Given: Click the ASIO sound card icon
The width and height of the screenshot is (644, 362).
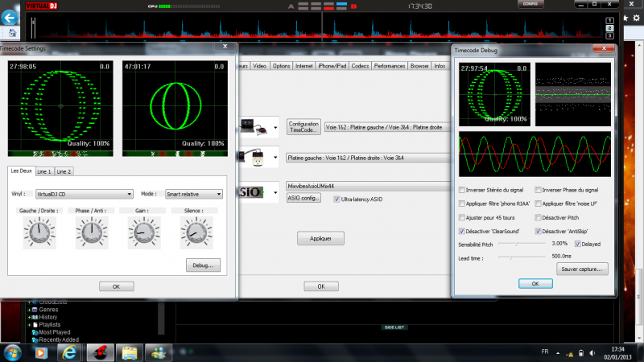Looking at the screenshot, I should coord(253,192).
